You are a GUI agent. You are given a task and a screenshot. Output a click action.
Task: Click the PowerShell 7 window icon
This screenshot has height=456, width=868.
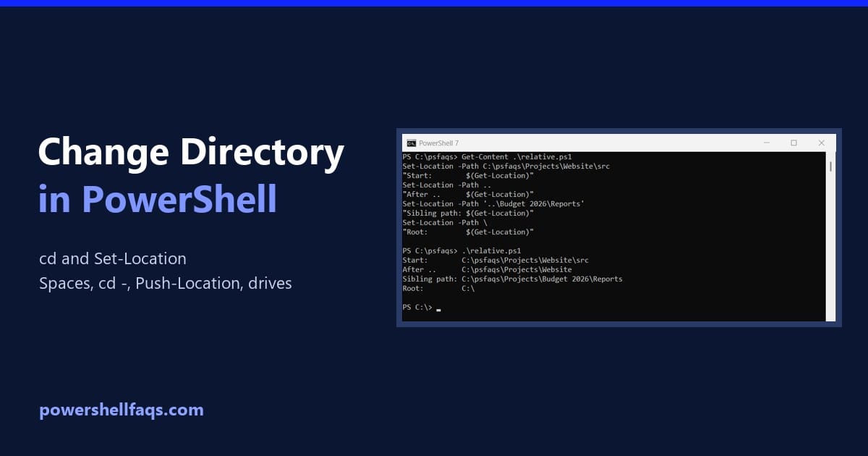click(411, 143)
